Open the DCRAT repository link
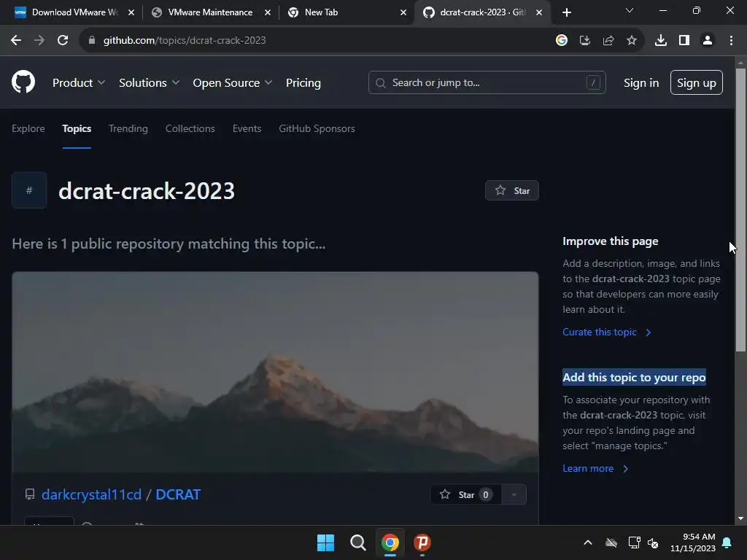747x560 pixels. [x=178, y=494]
